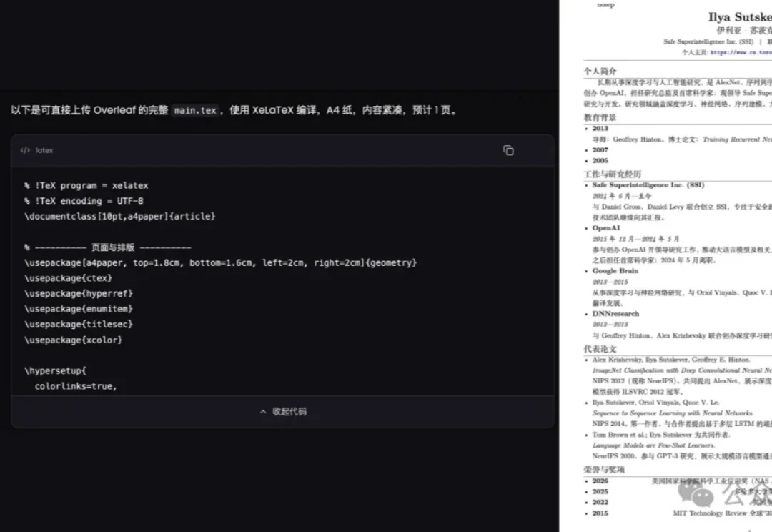Select the latex language label

pyautogui.click(x=44, y=150)
